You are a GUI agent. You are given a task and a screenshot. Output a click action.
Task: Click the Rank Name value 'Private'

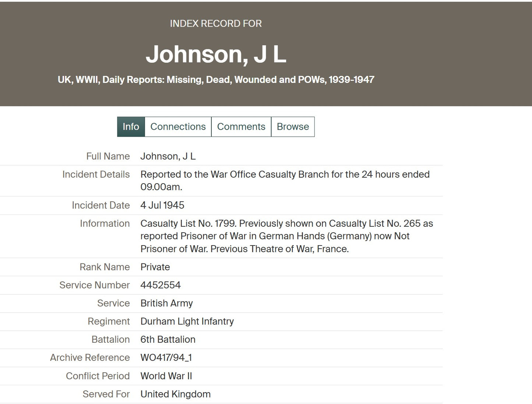[155, 267]
